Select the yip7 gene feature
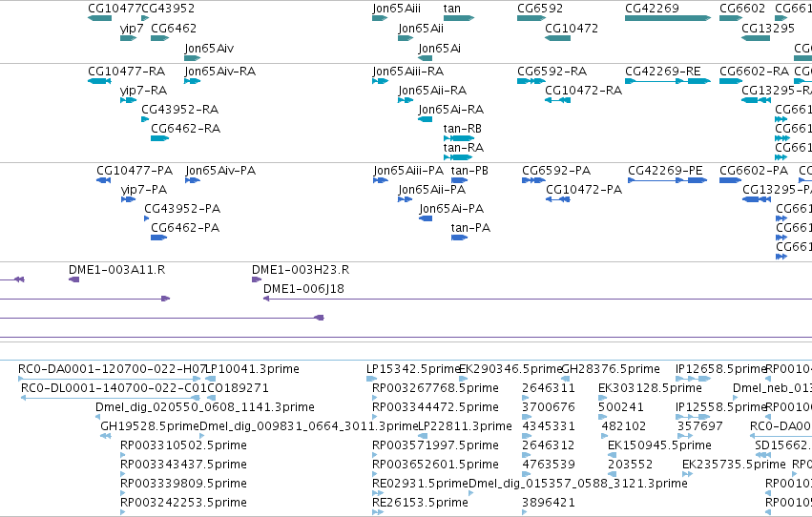812x517 pixels. (129, 38)
